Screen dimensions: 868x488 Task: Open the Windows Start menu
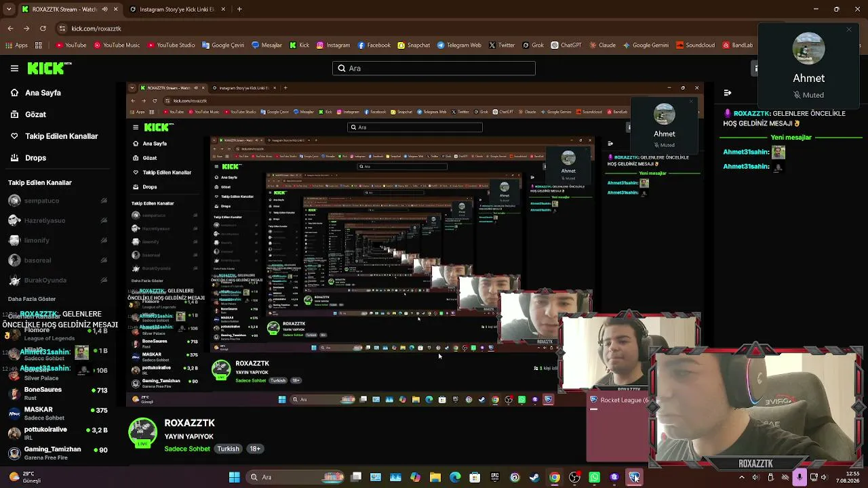234,477
